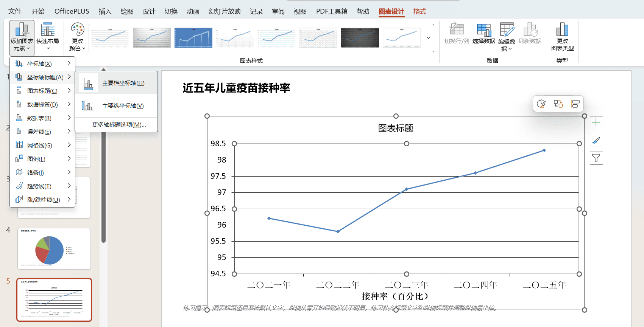Open Lines (线条) submenu
The width and height of the screenshot is (644, 327).
[x=42, y=172]
